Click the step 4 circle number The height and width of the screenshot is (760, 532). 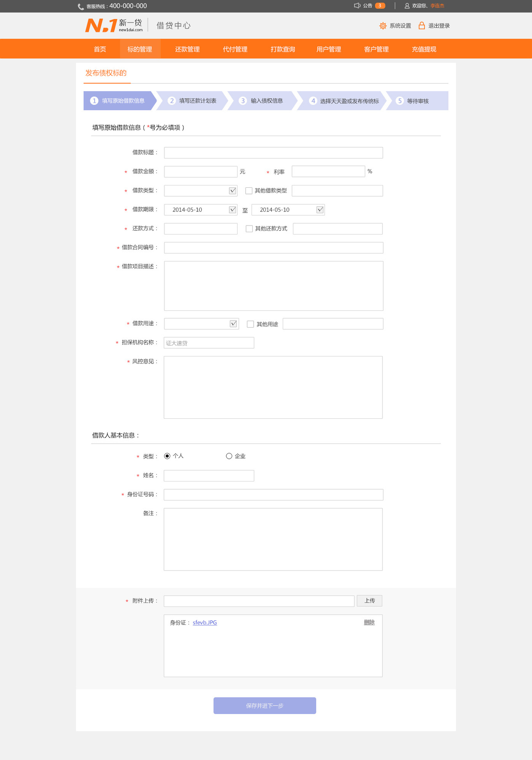pyautogui.click(x=313, y=101)
